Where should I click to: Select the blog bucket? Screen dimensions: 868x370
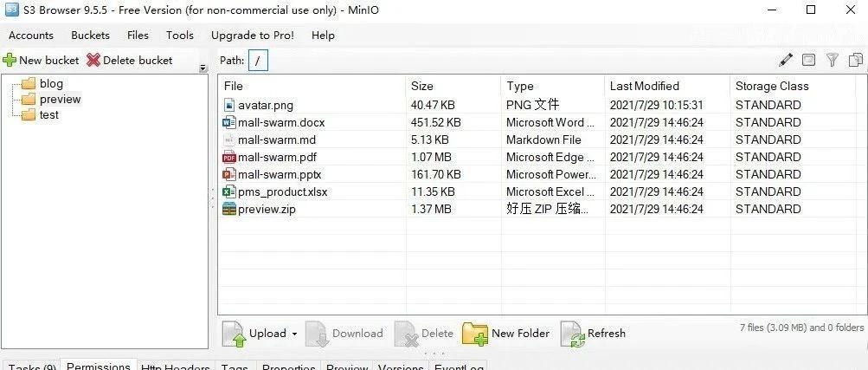click(51, 84)
